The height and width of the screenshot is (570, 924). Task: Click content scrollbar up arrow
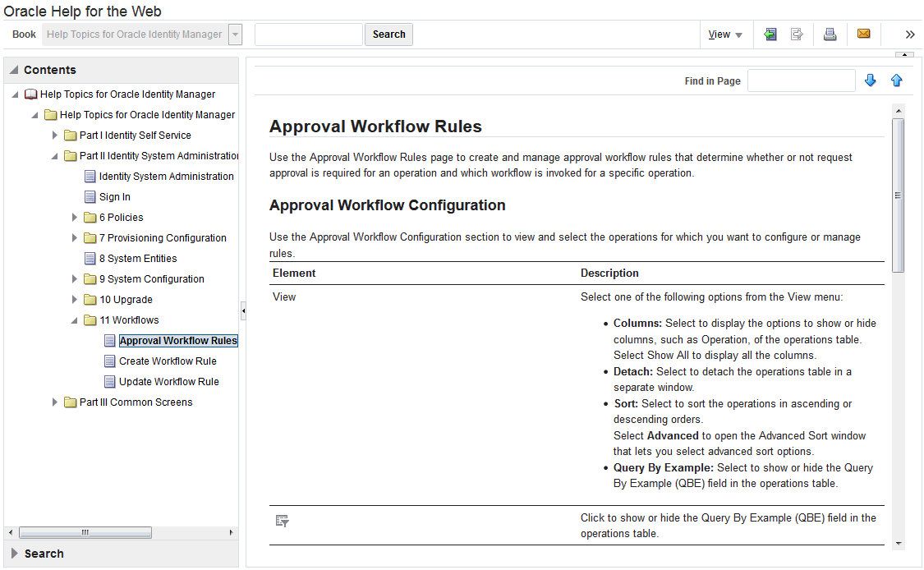click(x=898, y=110)
